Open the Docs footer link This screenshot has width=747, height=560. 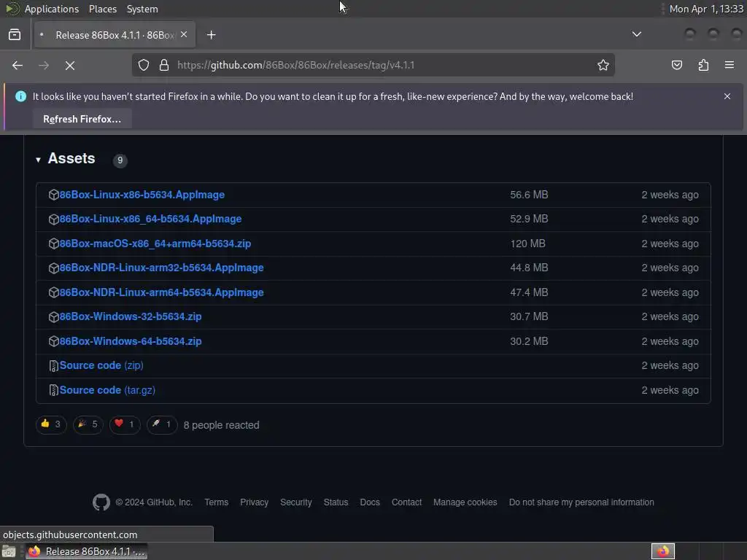tap(370, 502)
